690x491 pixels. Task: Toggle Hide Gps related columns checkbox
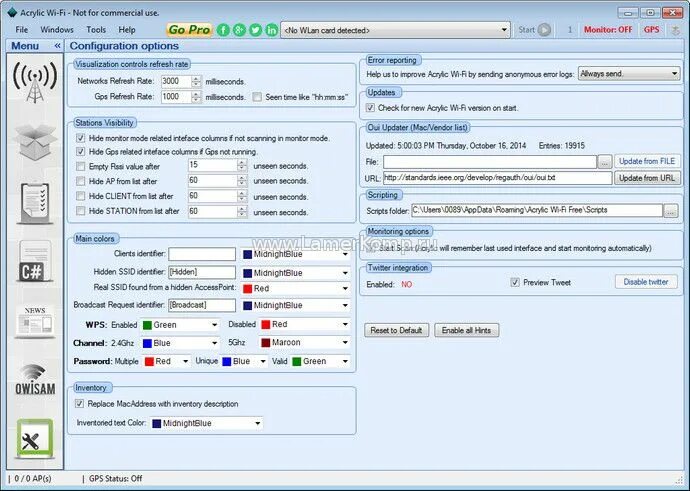(x=81, y=152)
